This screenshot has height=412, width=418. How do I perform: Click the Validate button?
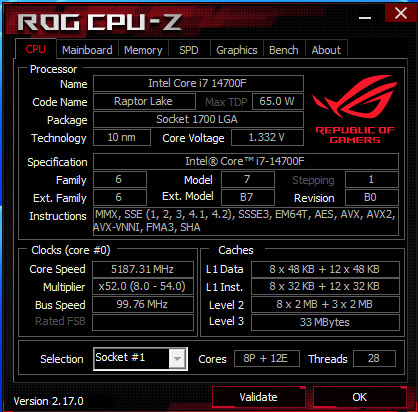click(x=258, y=397)
